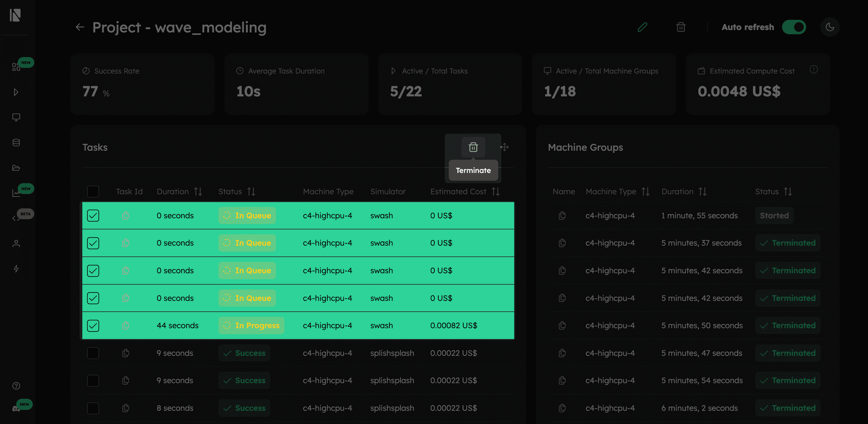
Task: Open the machines monitor icon in sidebar
Action: pos(16,117)
